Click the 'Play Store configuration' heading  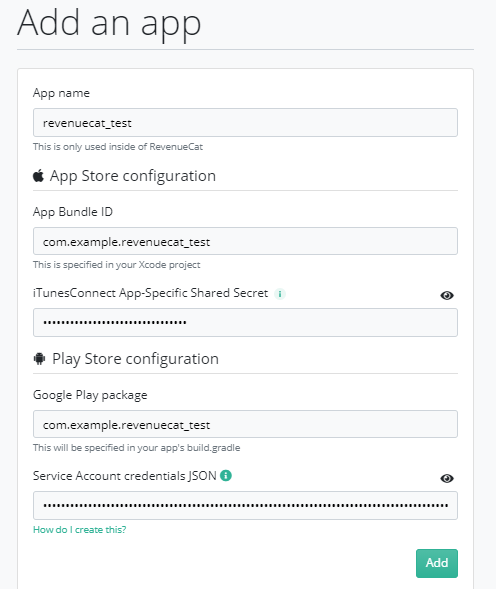click(135, 359)
